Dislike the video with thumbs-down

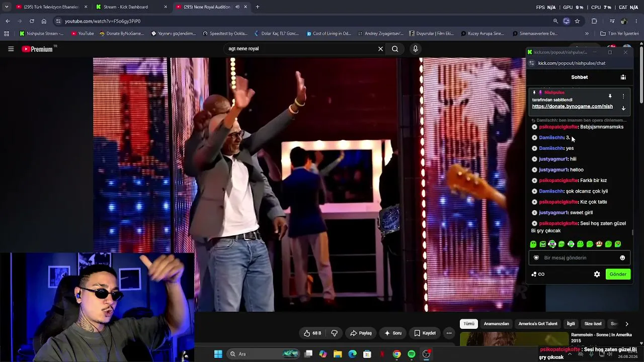tap(334, 333)
